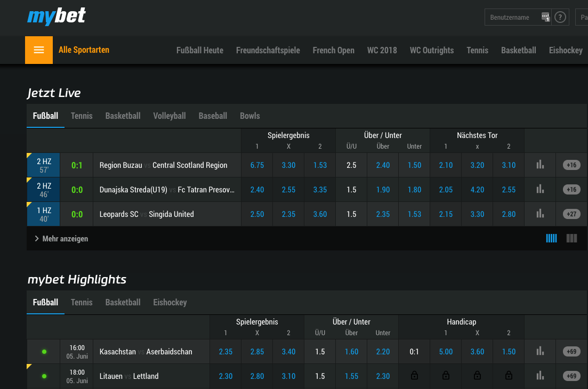Open statistics icon for Dunajska Streda match
Image resolution: width=588 pixels, height=389 pixels.
[540, 189]
